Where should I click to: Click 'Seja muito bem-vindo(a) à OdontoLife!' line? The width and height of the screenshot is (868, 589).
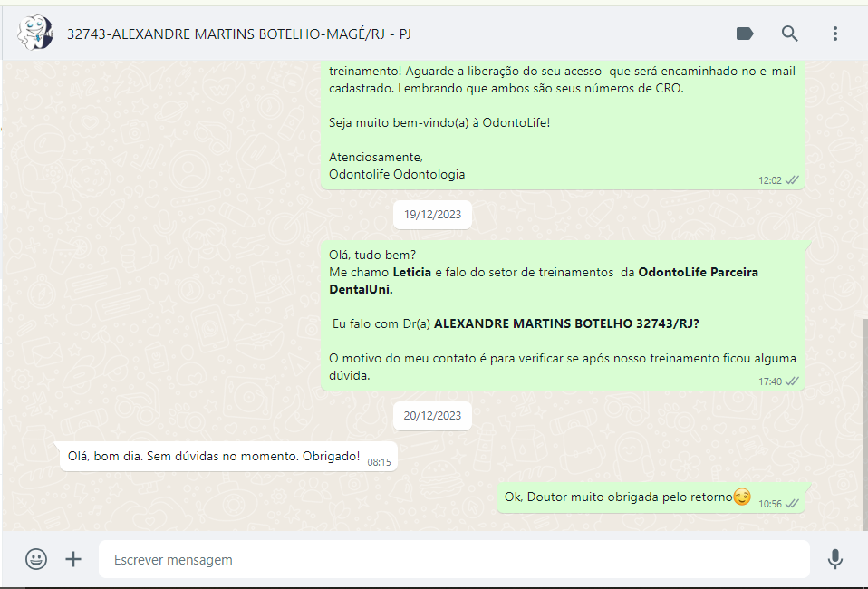[439, 123]
